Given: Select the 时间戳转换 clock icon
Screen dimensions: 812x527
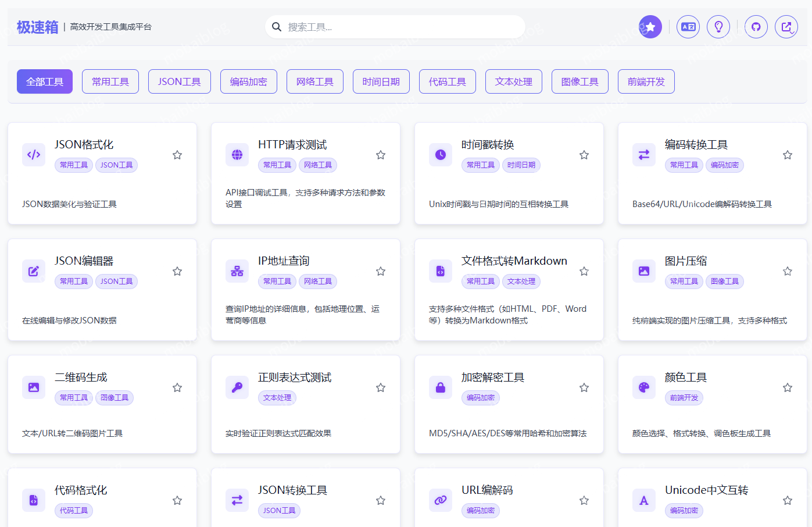Looking at the screenshot, I should coord(440,154).
